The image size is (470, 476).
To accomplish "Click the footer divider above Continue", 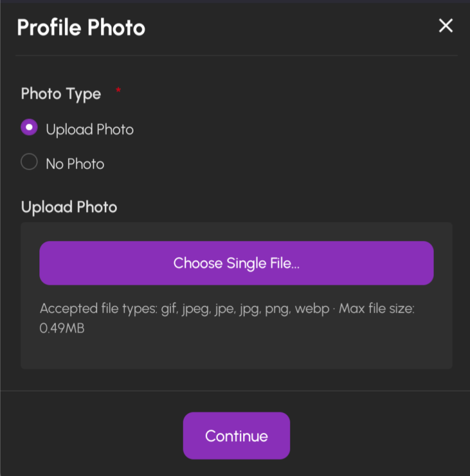I will [x=236, y=390].
